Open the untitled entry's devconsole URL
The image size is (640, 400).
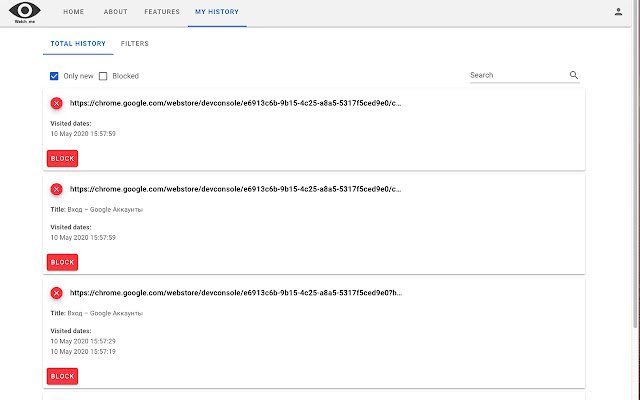point(236,103)
